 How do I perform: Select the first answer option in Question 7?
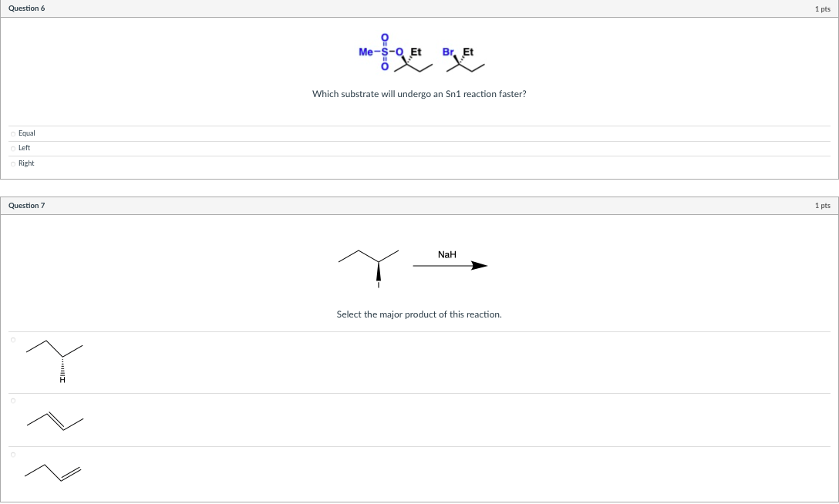12,339
